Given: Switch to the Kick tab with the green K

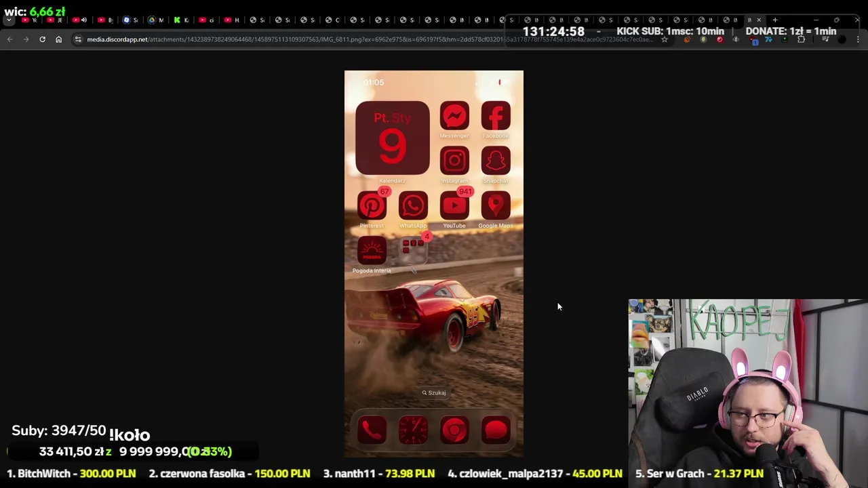Looking at the screenshot, I should [181, 20].
